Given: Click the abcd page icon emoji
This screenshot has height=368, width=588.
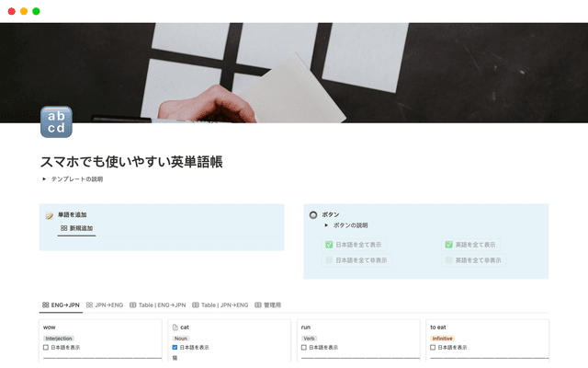Looking at the screenshot, I should tap(56, 121).
